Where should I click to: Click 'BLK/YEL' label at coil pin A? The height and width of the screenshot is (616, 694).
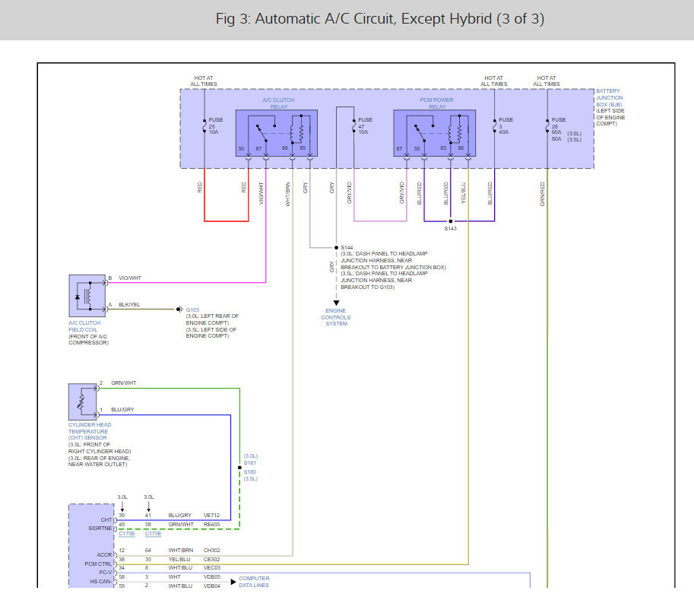tap(129, 305)
